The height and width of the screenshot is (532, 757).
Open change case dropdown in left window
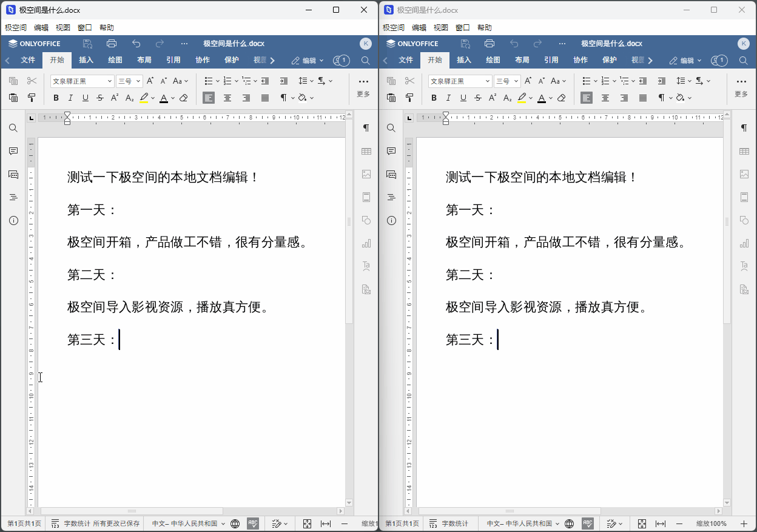(181, 81)
